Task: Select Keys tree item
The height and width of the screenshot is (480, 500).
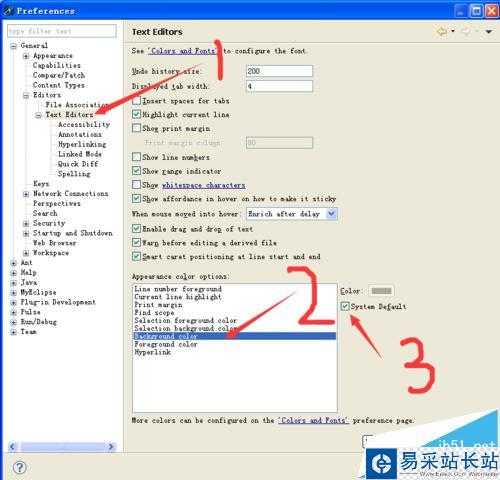Action: coord(41,184)
